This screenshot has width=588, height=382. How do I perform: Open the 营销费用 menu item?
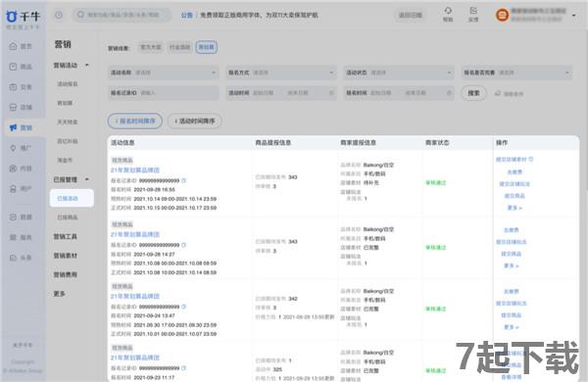pos(66,274)
